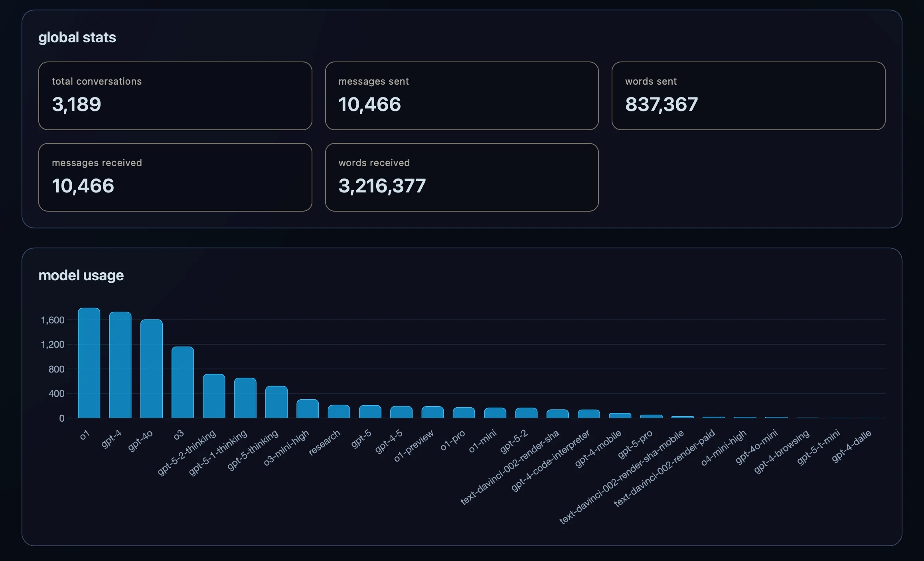This screenshot has height=561, width=924.
Task: Click the o1-preview bar
Action: pos(432,412)
